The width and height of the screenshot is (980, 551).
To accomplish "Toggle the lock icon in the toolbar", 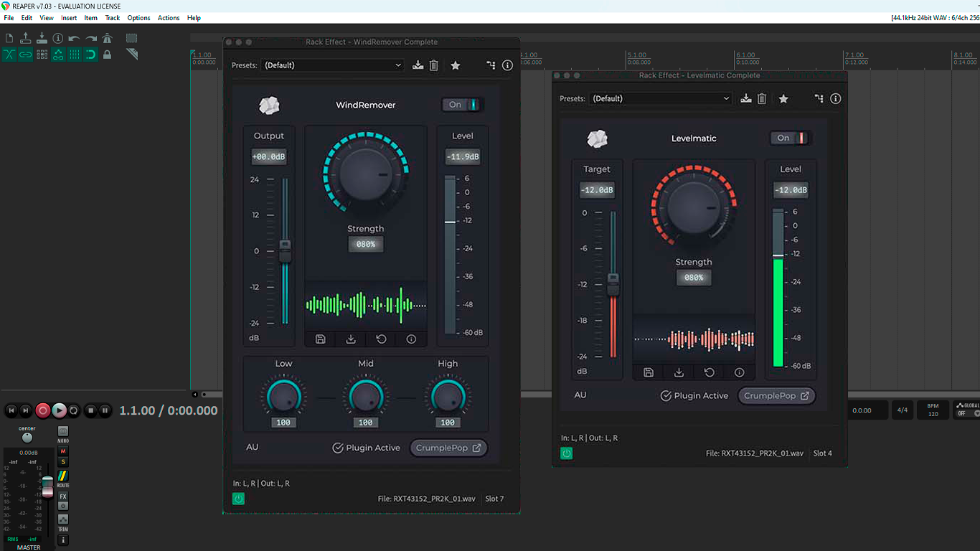I will (107, 55).
